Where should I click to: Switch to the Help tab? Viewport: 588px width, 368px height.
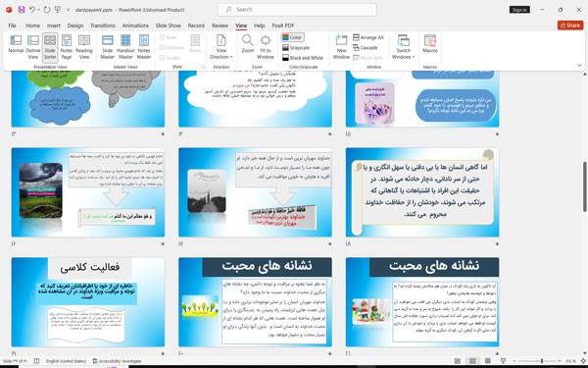tap(259, 26)
